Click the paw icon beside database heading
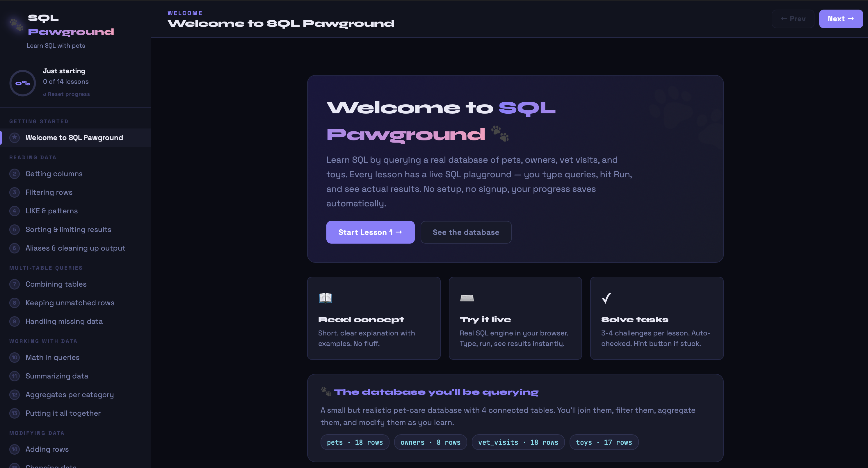 coord(326,392)
